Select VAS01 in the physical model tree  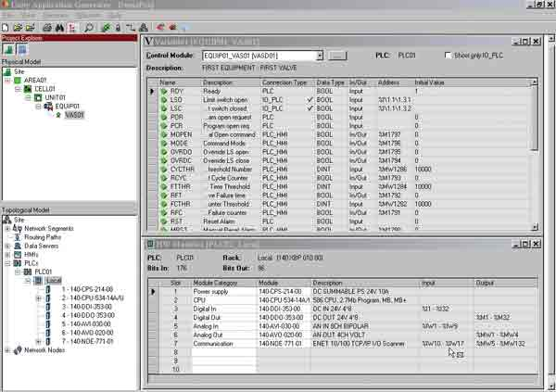pyautogui.click(x=72, y=115)
